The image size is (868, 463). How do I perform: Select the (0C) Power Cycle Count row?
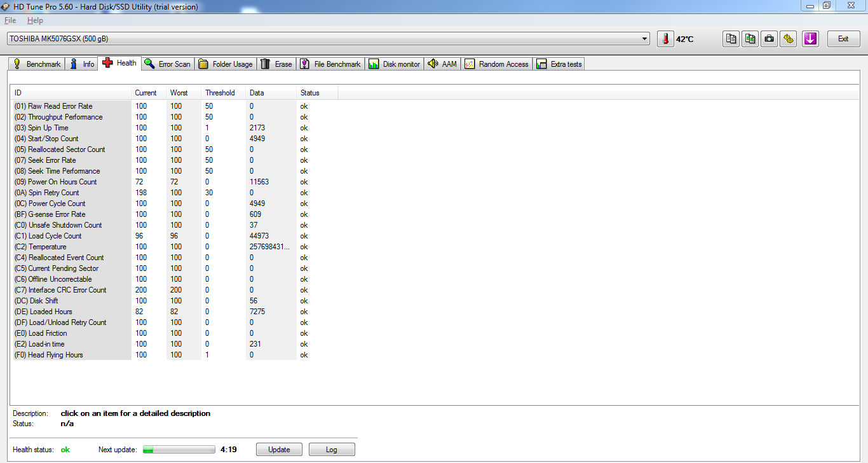coord(174,204)
